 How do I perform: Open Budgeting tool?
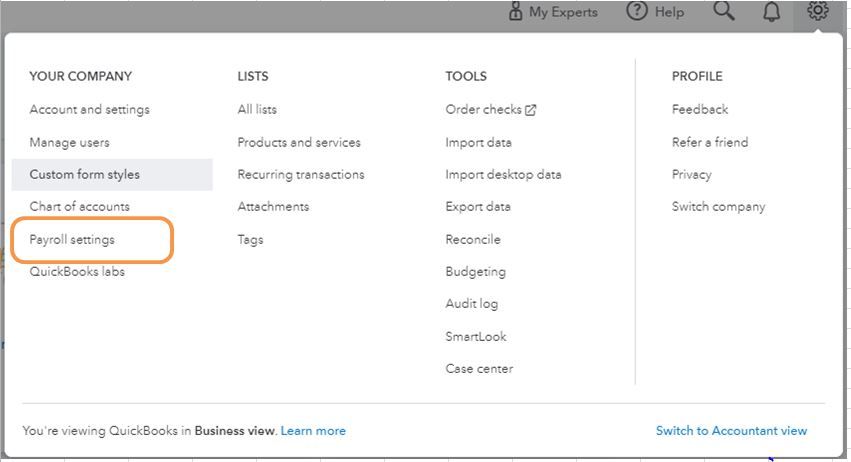click(475, 272)
